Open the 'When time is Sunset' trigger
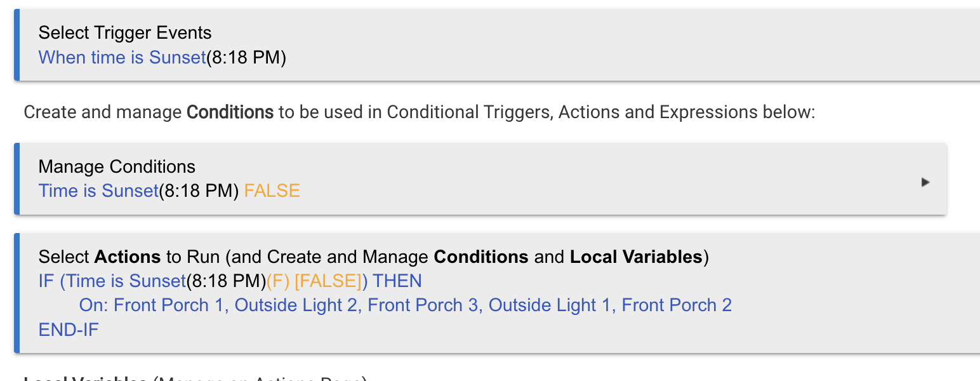980x381 pixels. [x=122, y=58]
